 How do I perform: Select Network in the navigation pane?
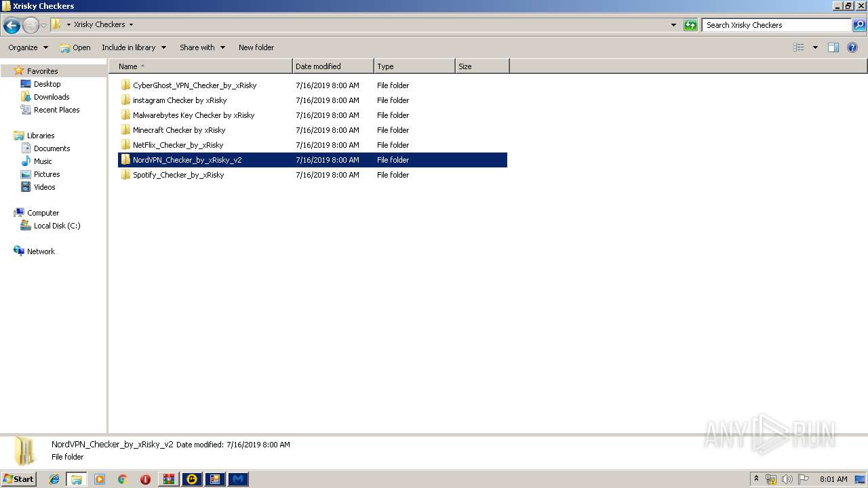[41, 251]
